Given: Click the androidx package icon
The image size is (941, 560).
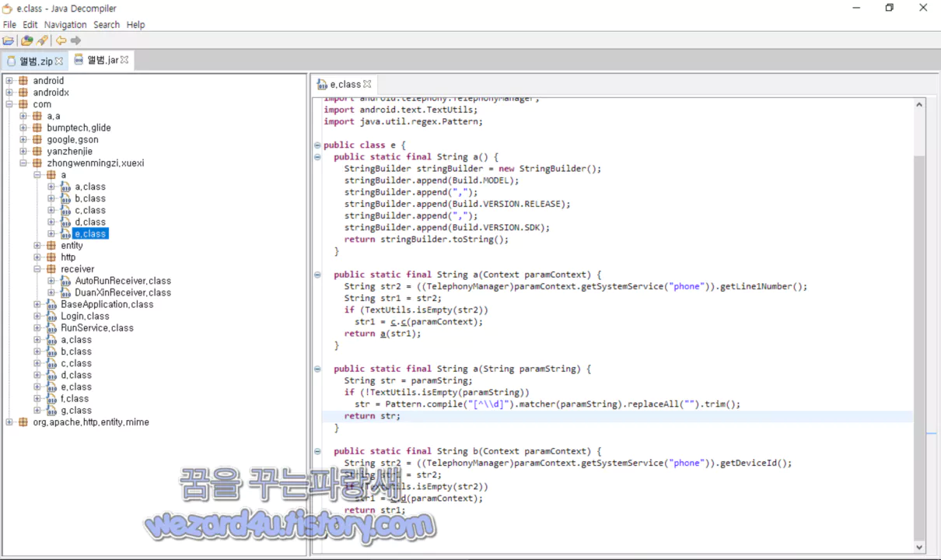Looking at the screenshot, I should [x=23, y=93].
